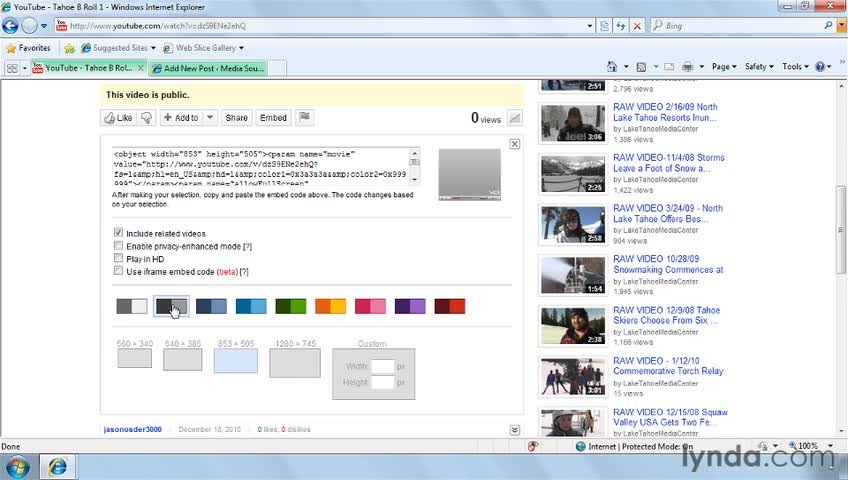
Task: Open jasonosder3000 channel link
Action: click(132, 429)
